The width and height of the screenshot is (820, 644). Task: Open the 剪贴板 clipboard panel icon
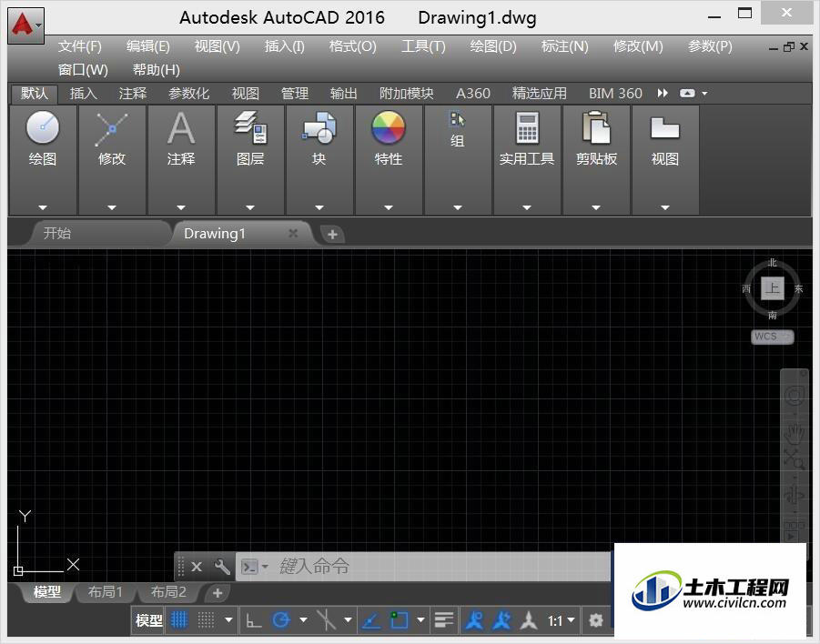pos(596,127)
